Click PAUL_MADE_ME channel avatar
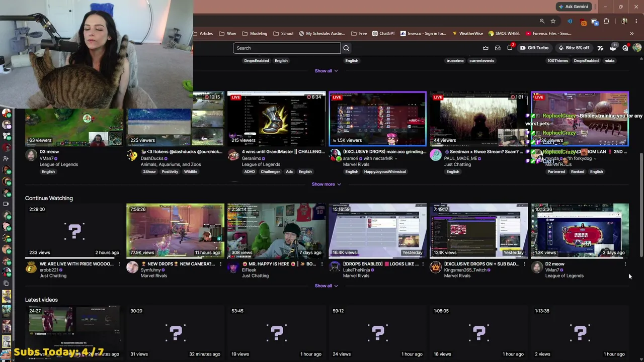The width and height of the screenshot is (644, 362). pyautogui.click(x=436, y=155)
